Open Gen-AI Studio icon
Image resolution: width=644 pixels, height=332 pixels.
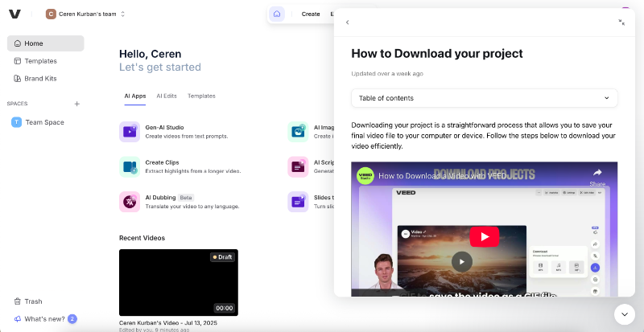(x=130, y=132)
